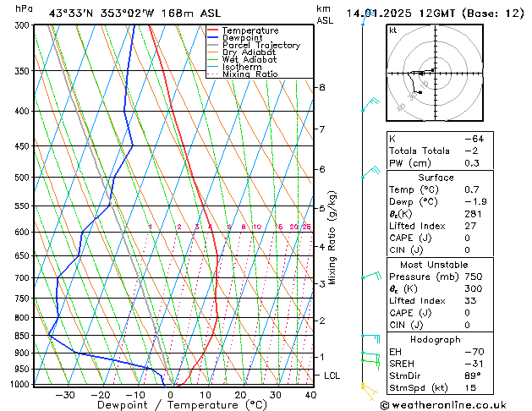The width and height of the screenshot is (532, 411).
Task: Click the 'Mixing Ratio' legend entry
Action: [243, 74]
